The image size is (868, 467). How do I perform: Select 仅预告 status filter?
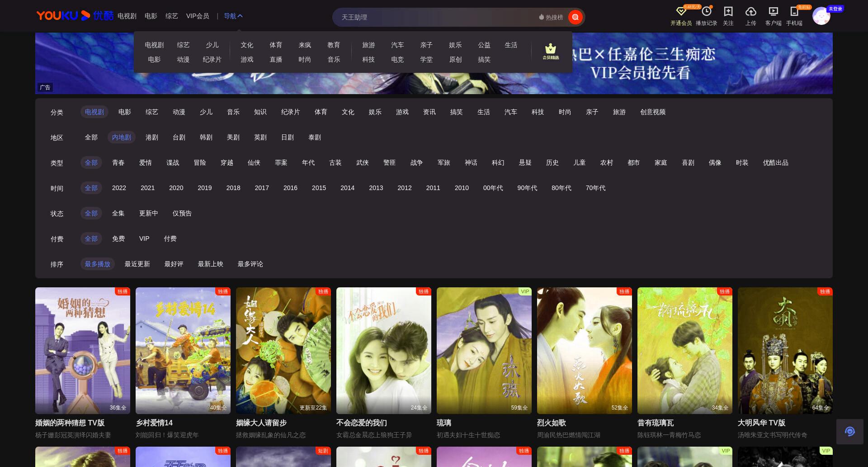(182, 213)
